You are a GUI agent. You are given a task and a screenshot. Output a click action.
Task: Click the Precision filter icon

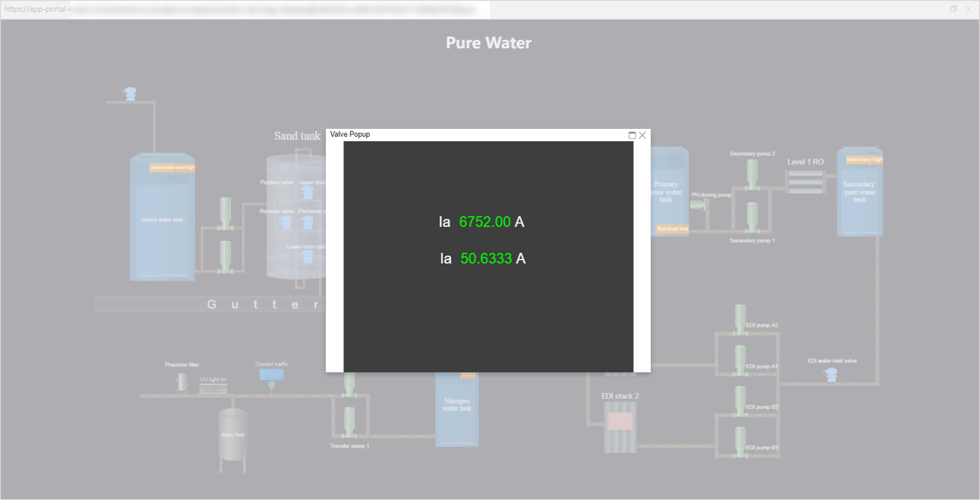[182, 382]
